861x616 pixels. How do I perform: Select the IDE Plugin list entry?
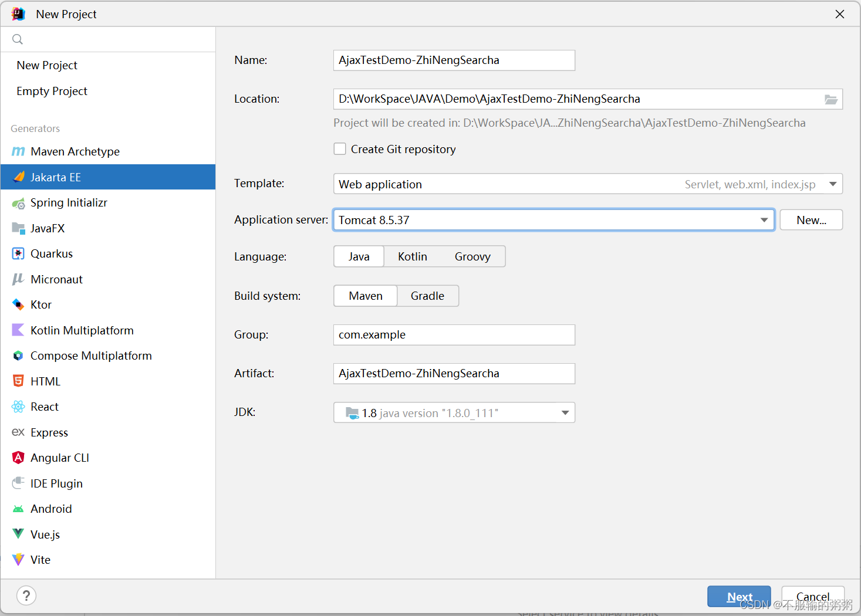click(108, 483)
